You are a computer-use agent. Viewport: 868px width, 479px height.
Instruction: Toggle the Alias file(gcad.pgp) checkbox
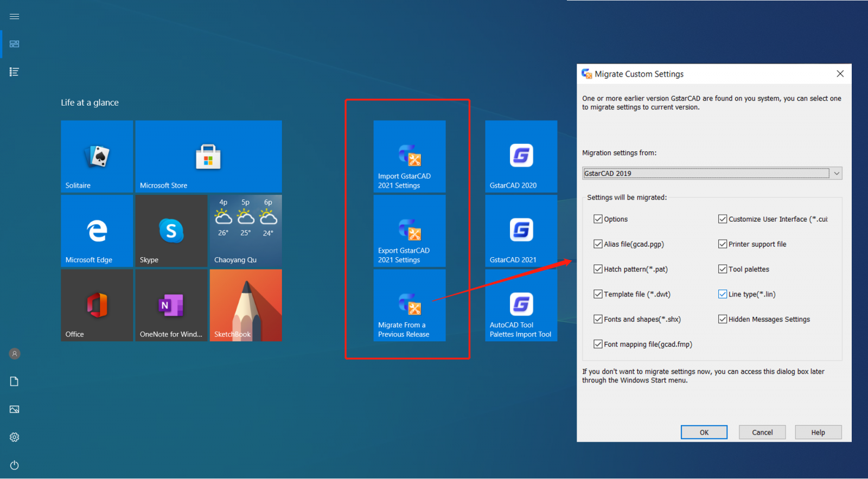pyautogui.click(x=598, y=244)
